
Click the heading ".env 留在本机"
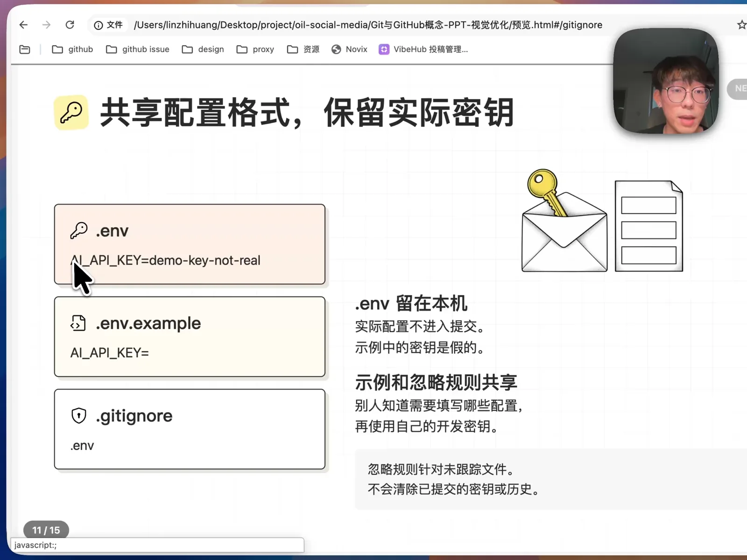pyautogui.click(x=411, y=303)
